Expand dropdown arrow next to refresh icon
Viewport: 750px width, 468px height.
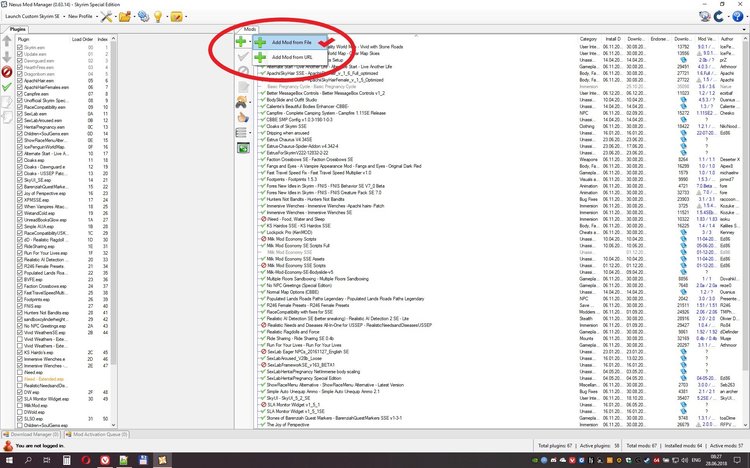727,17
